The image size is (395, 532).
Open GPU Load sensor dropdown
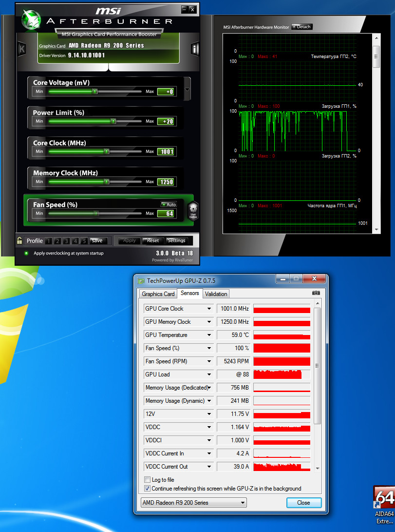pyautogui.click(x=209, y=374)
